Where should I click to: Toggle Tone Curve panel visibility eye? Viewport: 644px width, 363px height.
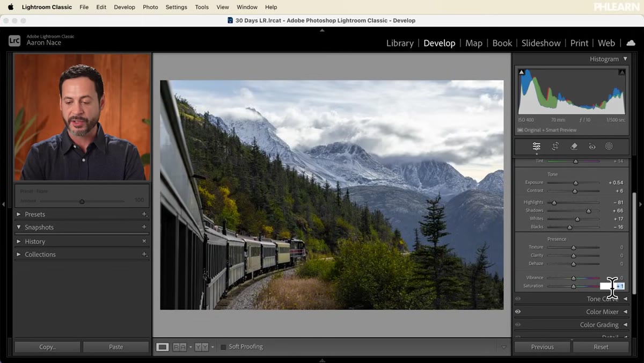click(518, 299)
